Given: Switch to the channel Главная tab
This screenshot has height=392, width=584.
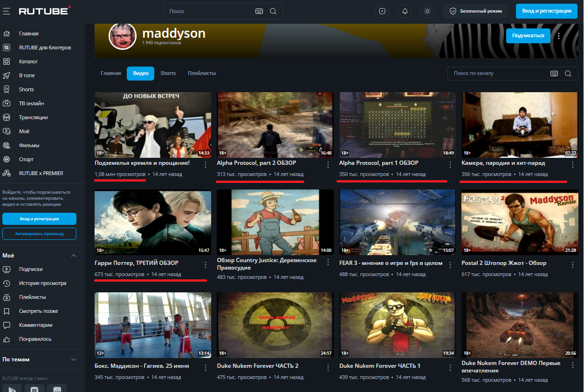Looking at the screenshot, I should point(111,73).
